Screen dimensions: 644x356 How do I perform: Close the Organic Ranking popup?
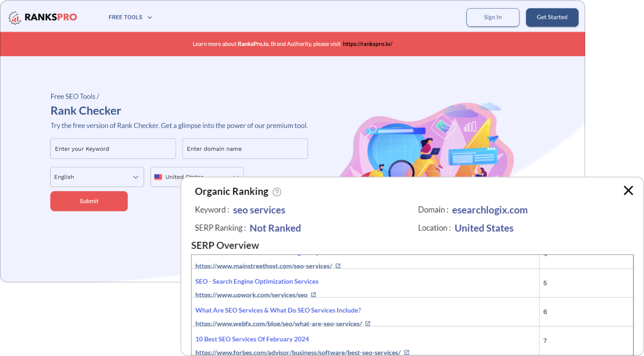click(x=628, y=190)
